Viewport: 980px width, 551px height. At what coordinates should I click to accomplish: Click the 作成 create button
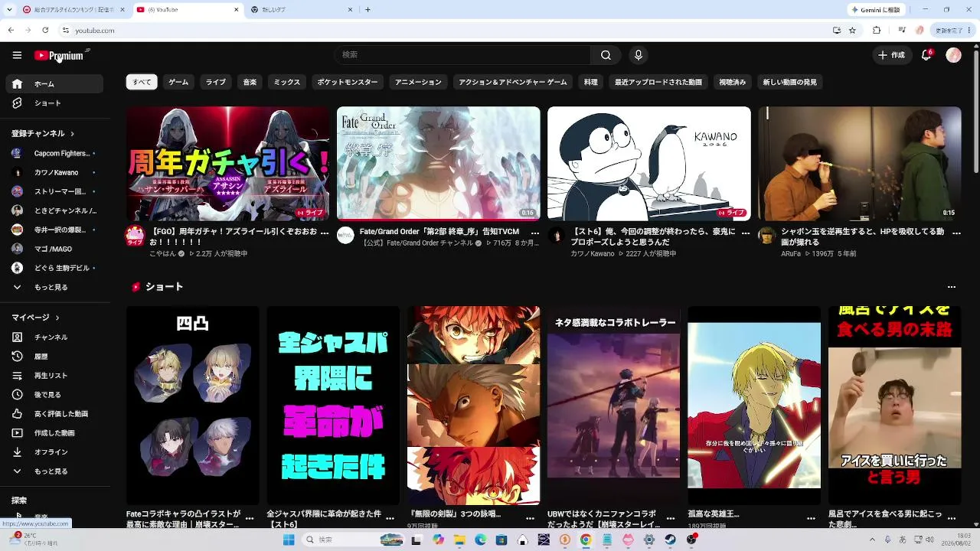tap(892, 55)
